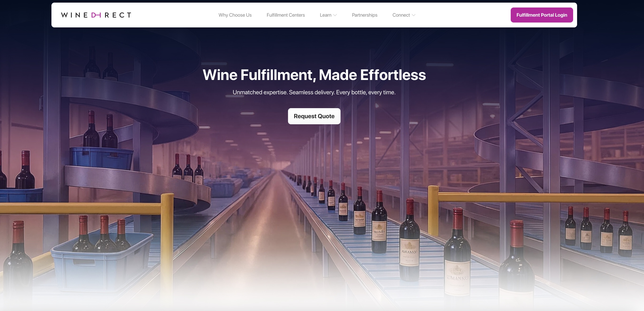Expand the chevron next to Learn

[335, 15]
